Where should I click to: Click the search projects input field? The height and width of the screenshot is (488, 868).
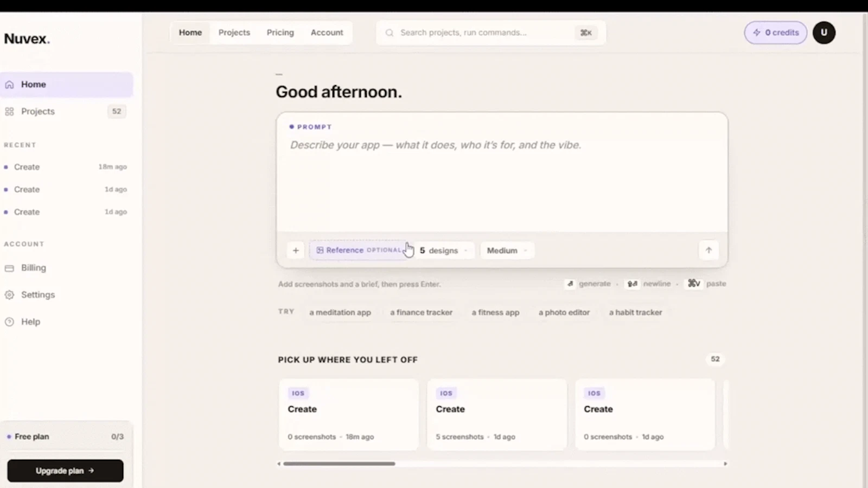pos(491,33)
